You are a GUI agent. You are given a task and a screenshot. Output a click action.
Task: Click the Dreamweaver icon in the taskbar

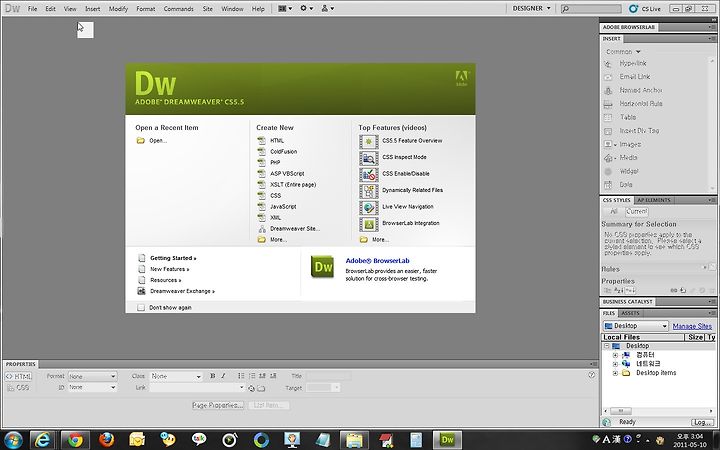click(447, 440)
